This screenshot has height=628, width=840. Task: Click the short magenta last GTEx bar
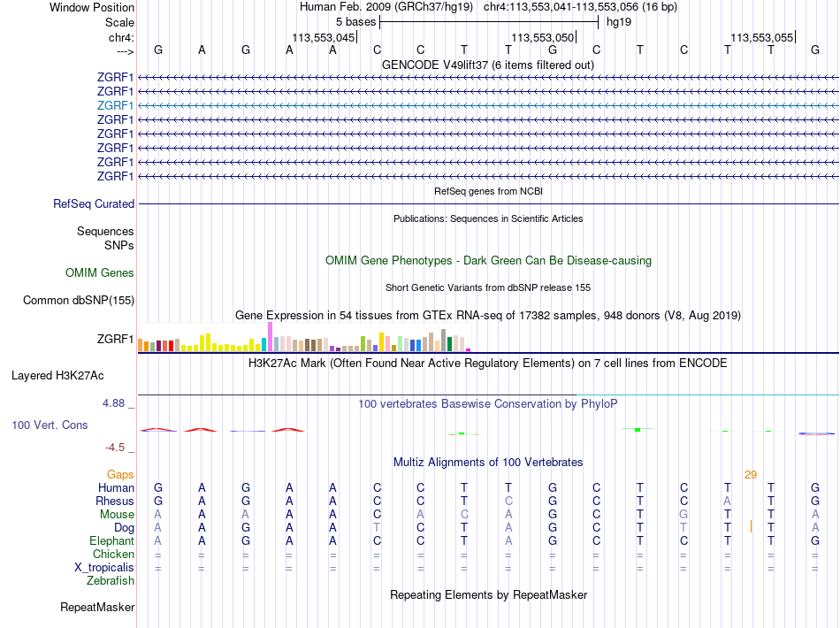tap(469, 350)
